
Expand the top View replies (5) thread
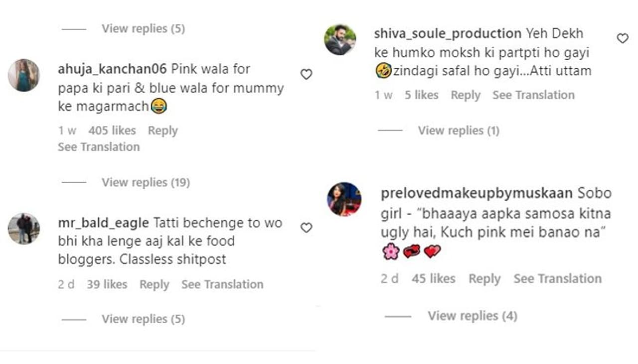pos(143,28)
